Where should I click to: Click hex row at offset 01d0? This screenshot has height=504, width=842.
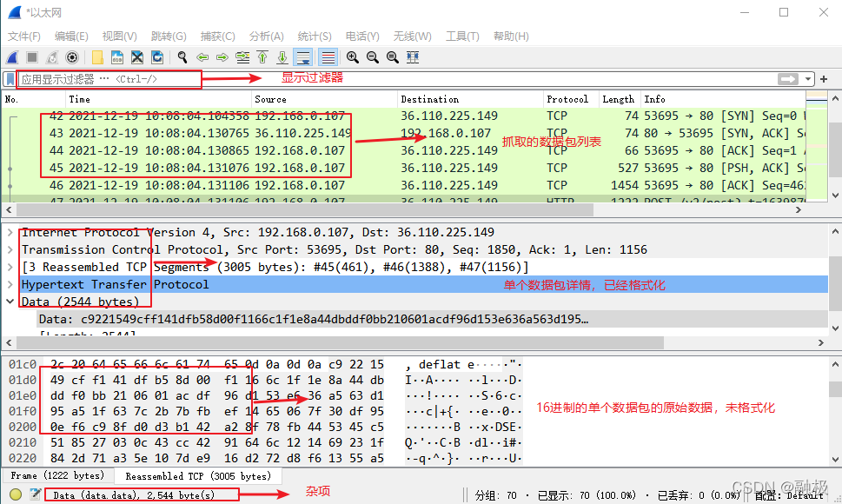pos(265,380)
